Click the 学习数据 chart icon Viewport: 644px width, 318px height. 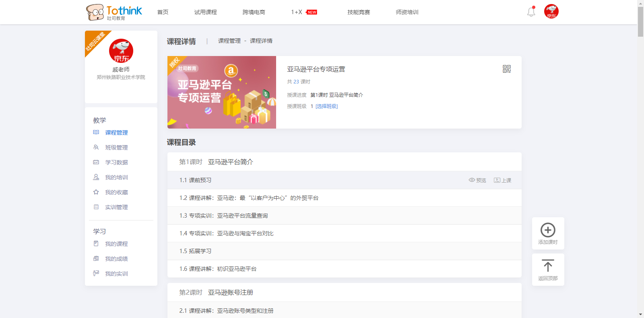click(x=96, y=162)
